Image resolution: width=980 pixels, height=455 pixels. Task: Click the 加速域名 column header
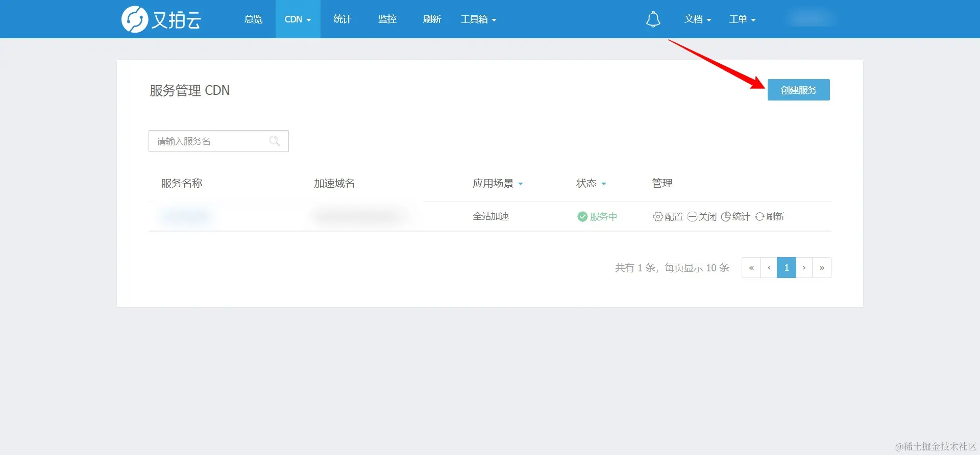click(x=334, y=183)
